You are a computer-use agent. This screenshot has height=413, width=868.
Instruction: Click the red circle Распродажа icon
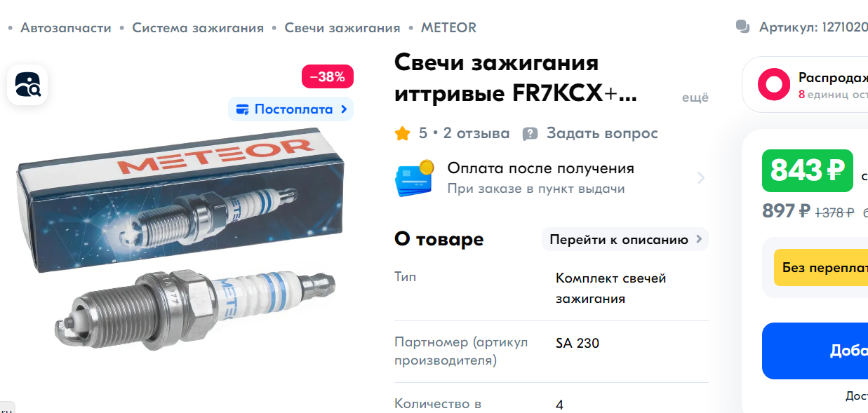click(774, 84)
